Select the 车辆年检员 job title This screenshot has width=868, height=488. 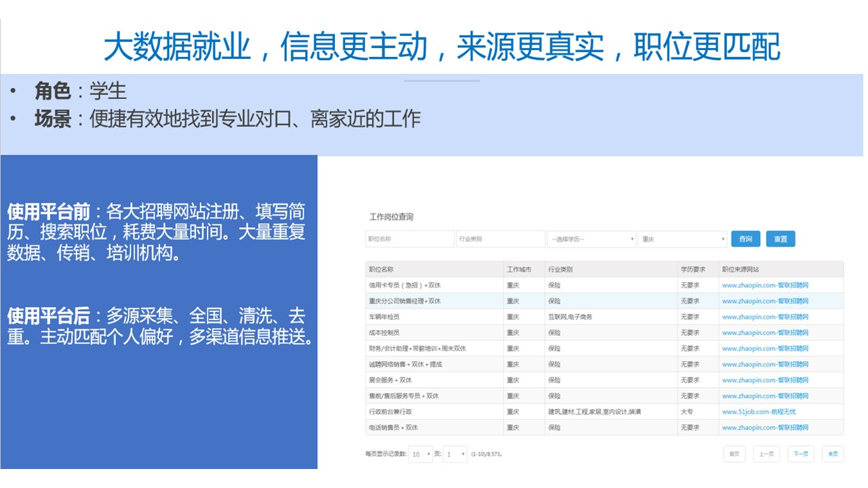(x=384, y=317)
